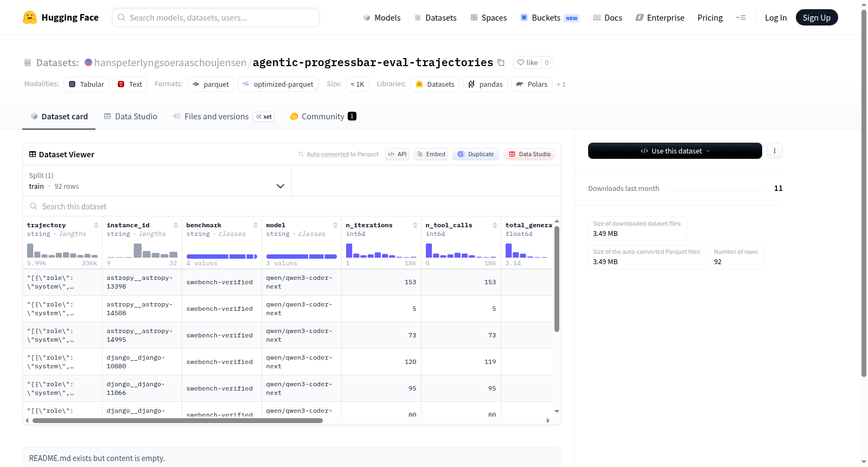Viewport: 868px width, 467px height.
Task: Open Datasets in the top navigation
Action: (x=435, y=17)
